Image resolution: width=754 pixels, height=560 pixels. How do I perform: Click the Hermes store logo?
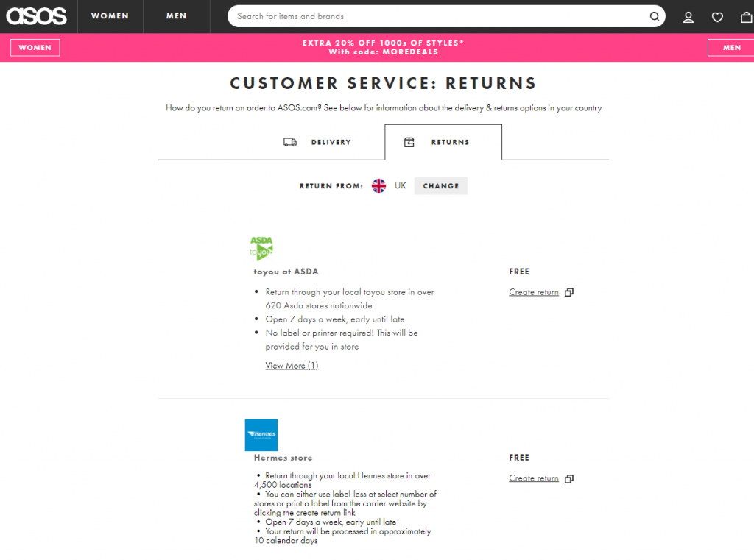pos(261,435)
